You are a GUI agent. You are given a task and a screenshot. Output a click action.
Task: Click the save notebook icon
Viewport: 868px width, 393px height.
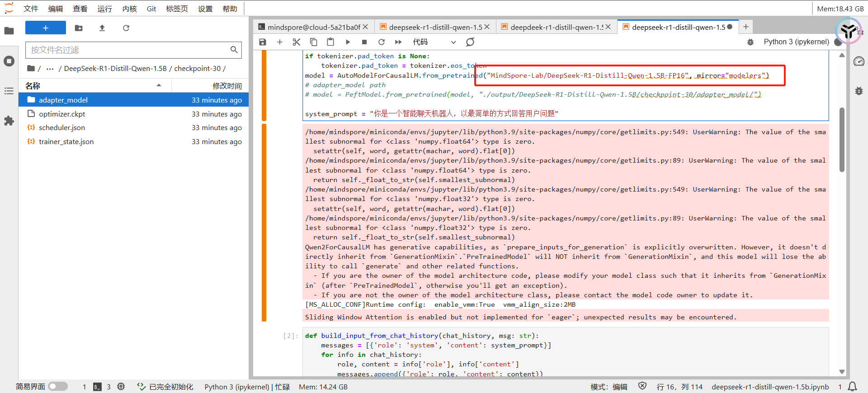pyautogui.click(x=263, y=42)
